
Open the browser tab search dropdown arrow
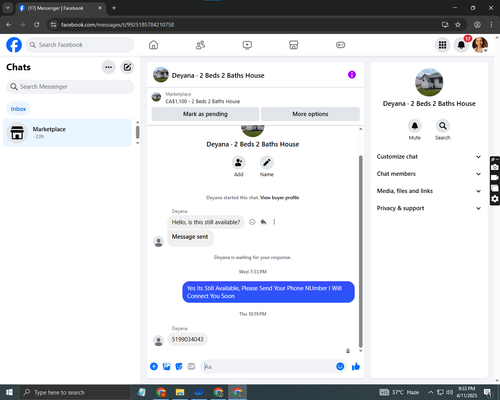(x=8, y=8)
